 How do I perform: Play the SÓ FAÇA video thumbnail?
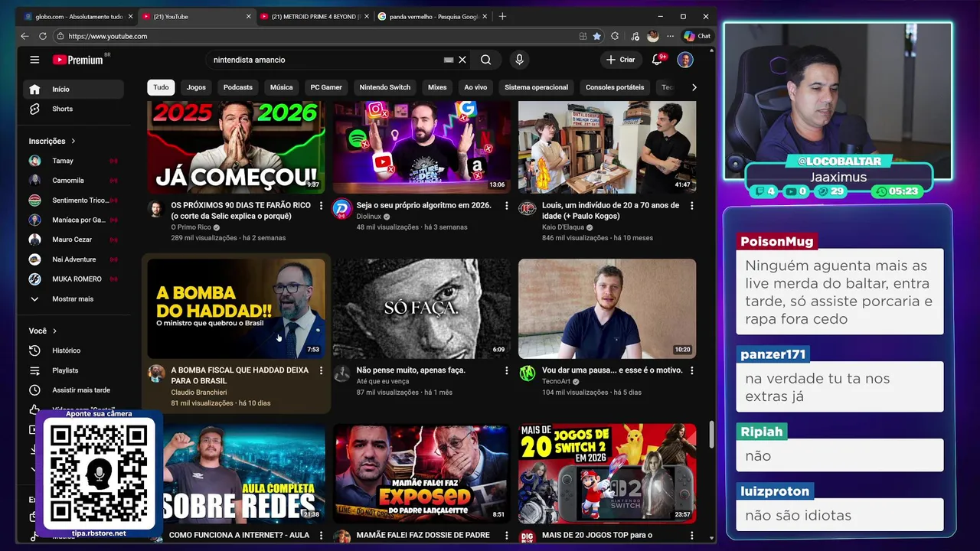[421, 308]
